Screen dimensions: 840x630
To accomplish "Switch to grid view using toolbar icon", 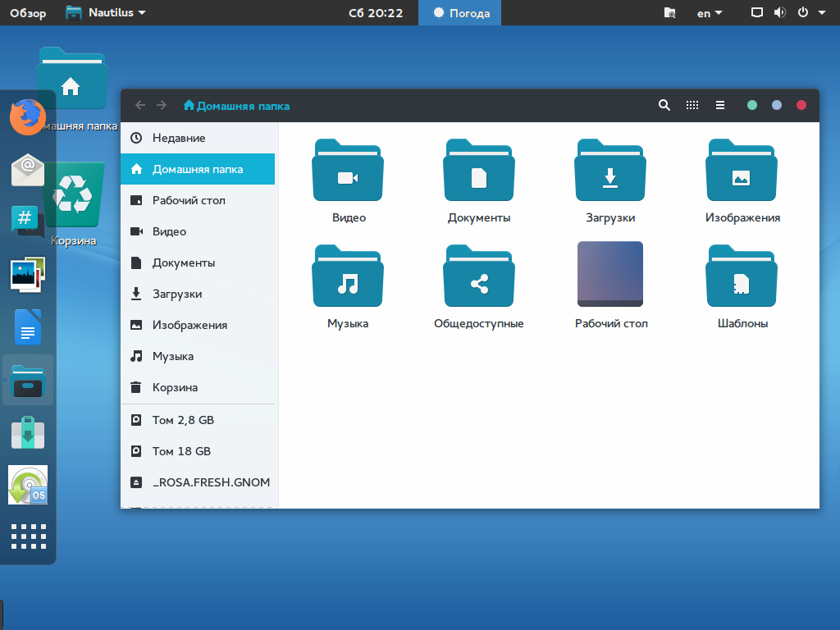I will coord(692,105).
